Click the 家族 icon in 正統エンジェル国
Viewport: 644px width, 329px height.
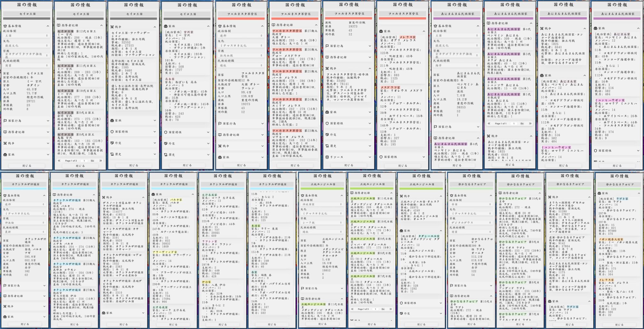click(x=402, y=231)
